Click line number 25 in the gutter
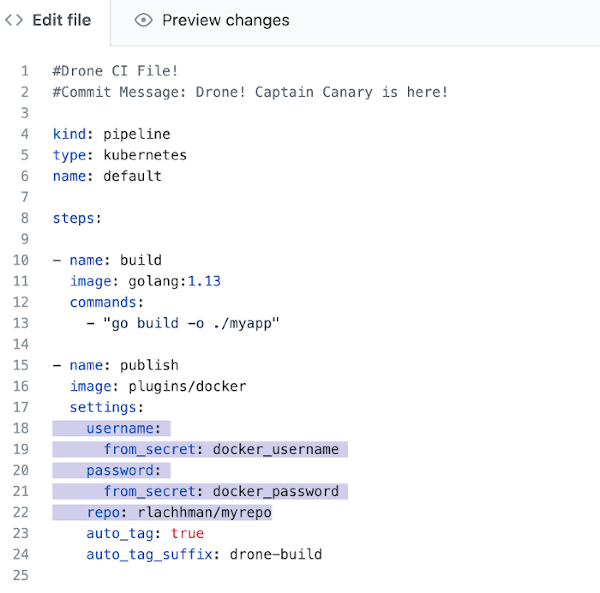600x593 pixels. (x=21, y=575)
